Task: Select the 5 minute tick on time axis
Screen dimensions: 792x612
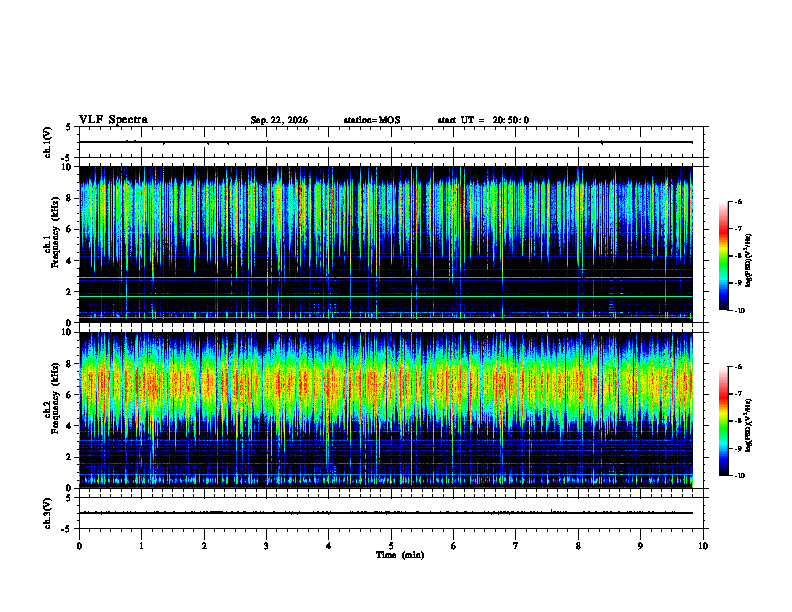Action: click(391, 546)
